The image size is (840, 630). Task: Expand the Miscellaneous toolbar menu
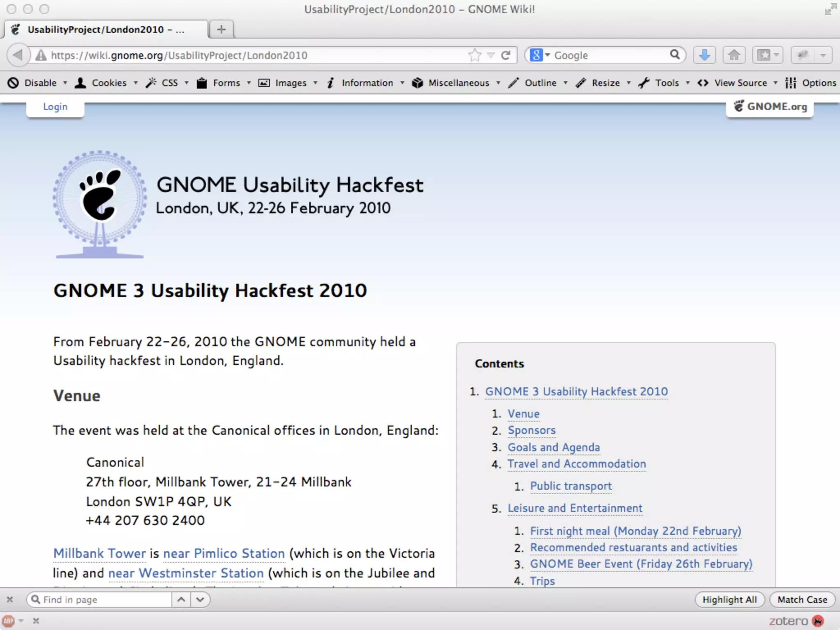tap(458, 83)
